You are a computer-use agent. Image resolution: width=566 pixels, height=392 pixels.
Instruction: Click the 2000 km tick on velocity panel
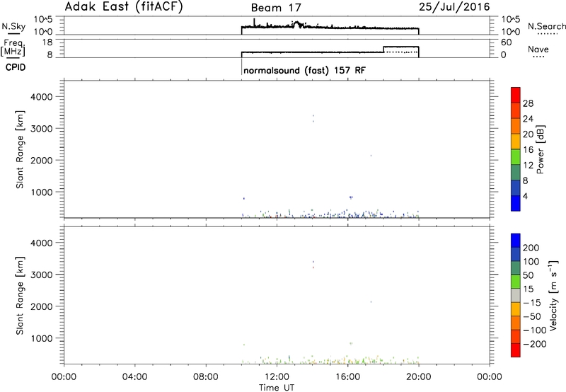(42, 306)
